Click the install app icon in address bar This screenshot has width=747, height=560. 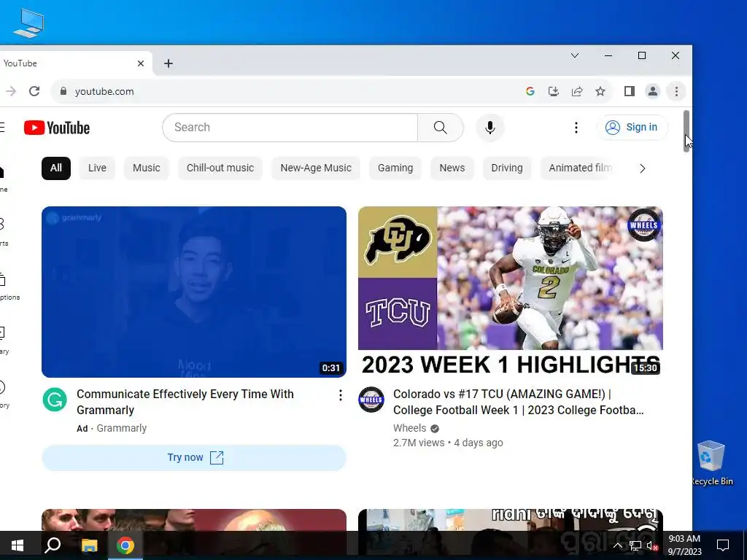(x=554, y=91)
